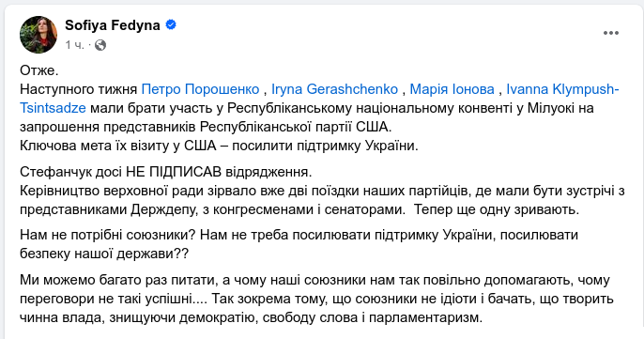Click the 'Нам не потрібні союзники?' paragraph
This screenshot has width=644, height=339.
pyautogui.click(x=299, y=244)
